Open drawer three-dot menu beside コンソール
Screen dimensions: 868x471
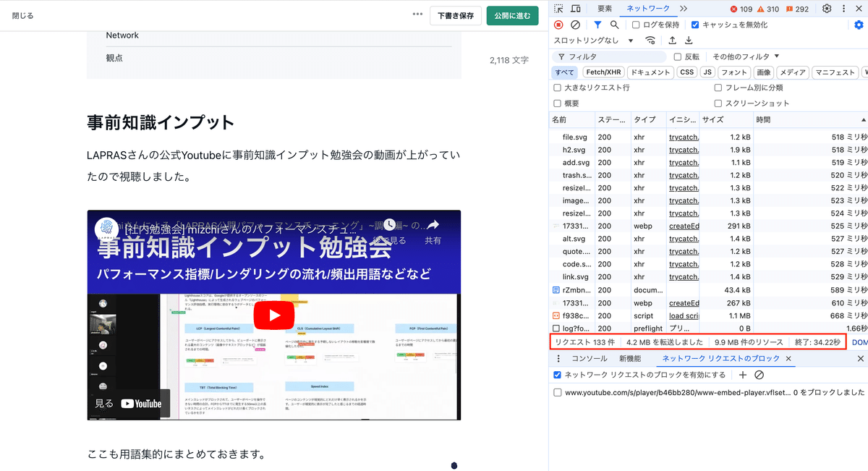coord(558,359)
